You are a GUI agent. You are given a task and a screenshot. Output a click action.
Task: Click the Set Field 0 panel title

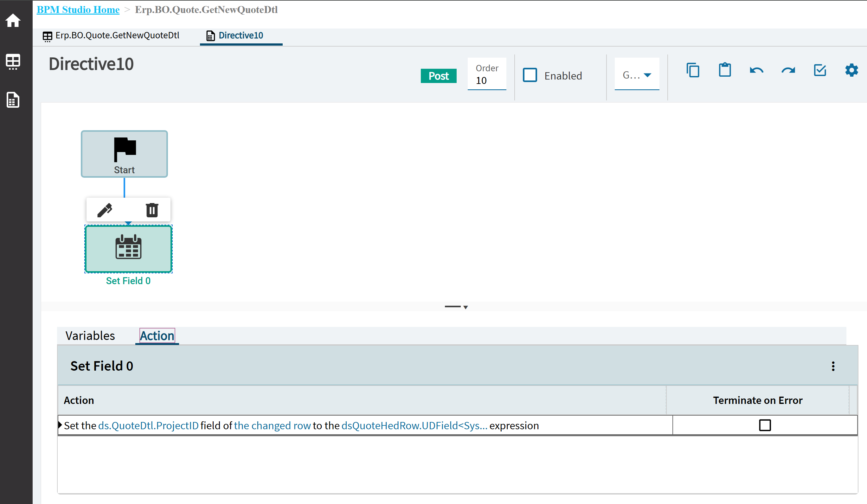tap(102, 366)
